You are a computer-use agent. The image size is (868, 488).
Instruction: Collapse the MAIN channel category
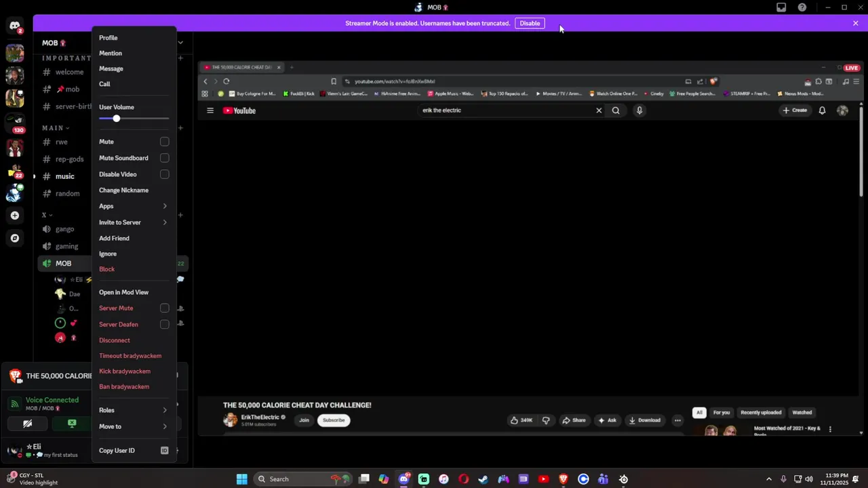pos(56,128)
